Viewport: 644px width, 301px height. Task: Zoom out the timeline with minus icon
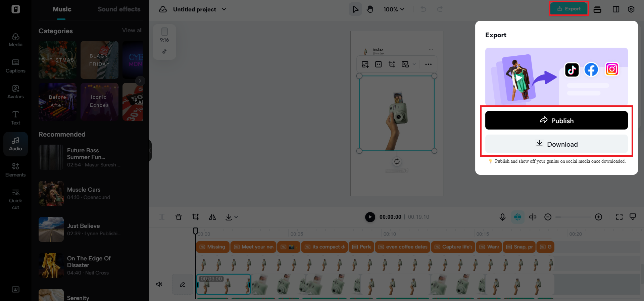click(x=548, y=217)
